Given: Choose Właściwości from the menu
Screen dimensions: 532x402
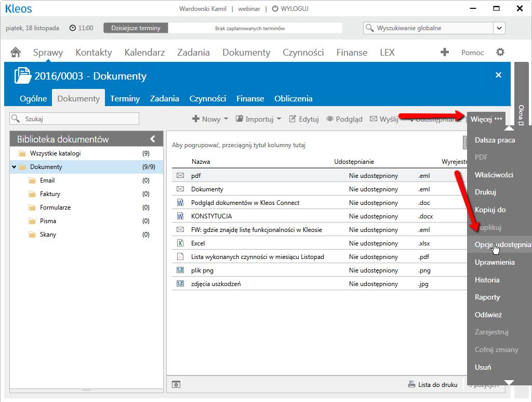Looking at the screenshot, I should point(494,175).
